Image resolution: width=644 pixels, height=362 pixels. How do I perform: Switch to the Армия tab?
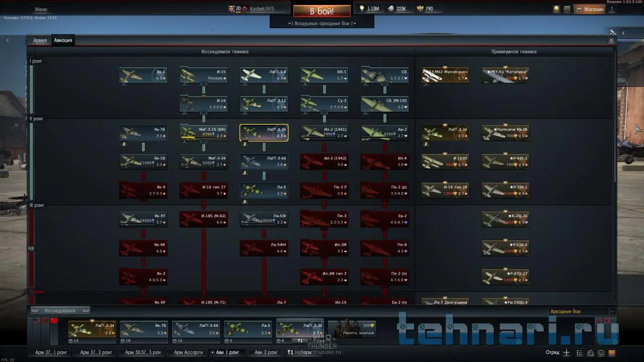[40, 40]
